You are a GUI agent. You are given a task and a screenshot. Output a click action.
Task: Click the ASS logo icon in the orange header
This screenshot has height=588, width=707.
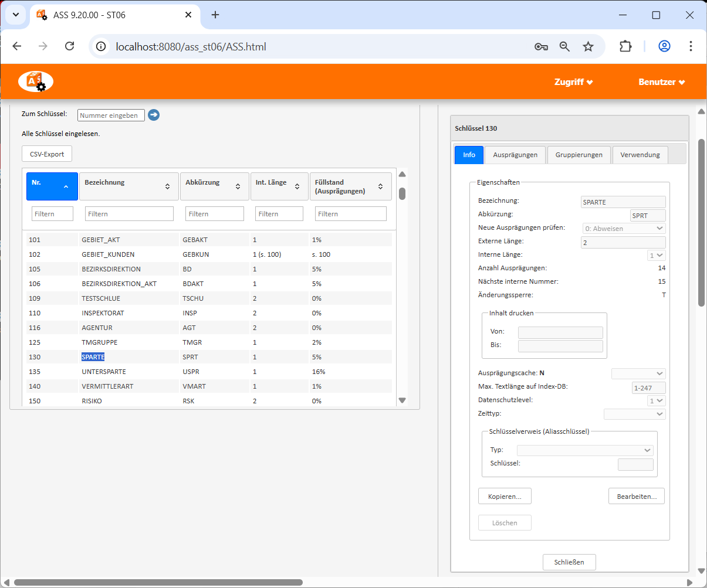tap(36, 81)
